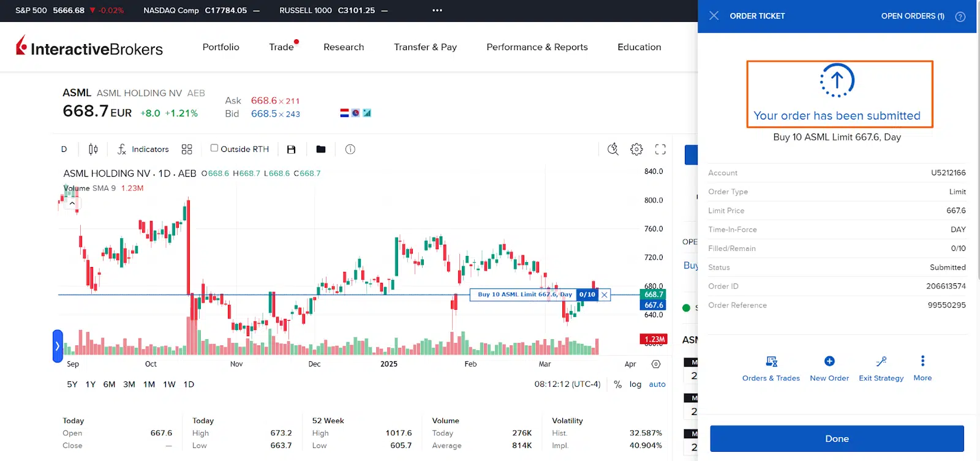Select the 5Y time range
Screen dimensions: 980x461
(72, 384)
